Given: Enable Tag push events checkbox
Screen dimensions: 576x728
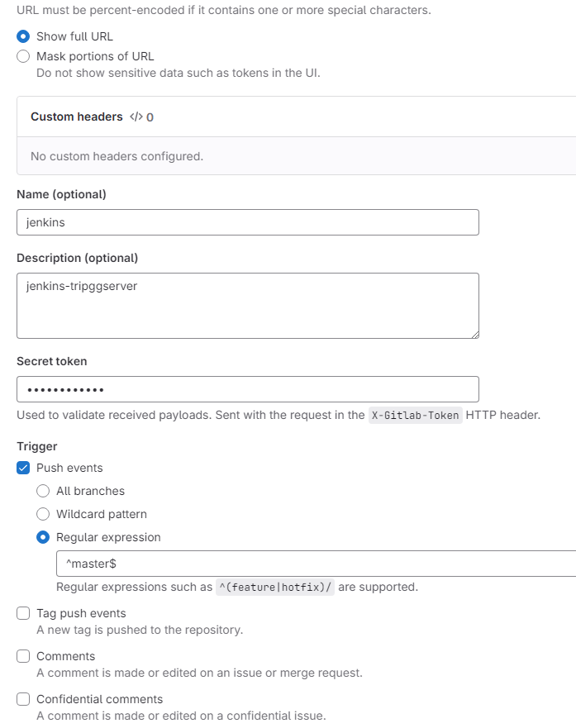Looking at the screenshot, I should 23,613.
